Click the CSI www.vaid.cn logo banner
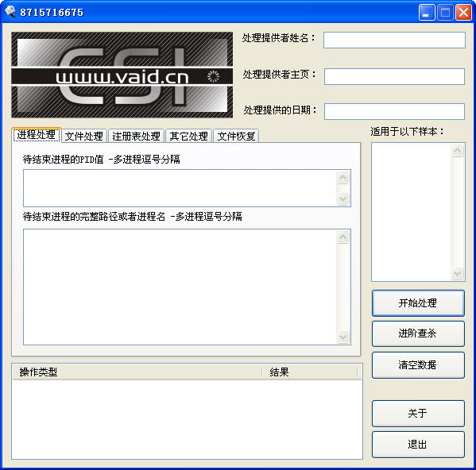 [122, 75]
